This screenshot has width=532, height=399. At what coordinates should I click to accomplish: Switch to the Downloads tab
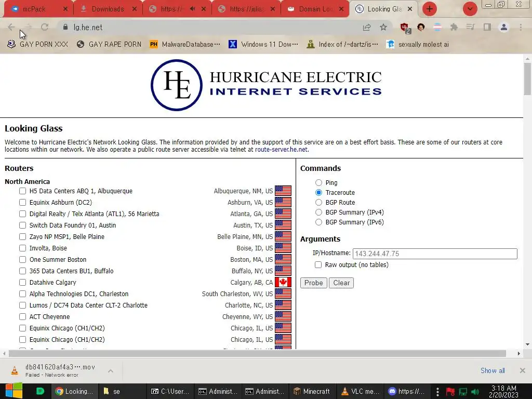pos(108,9)
